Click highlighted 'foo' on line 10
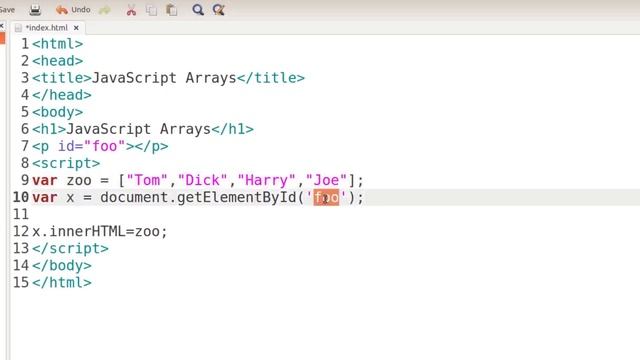The height and width of the screenshot is (360, 640). tap(326, 198)
